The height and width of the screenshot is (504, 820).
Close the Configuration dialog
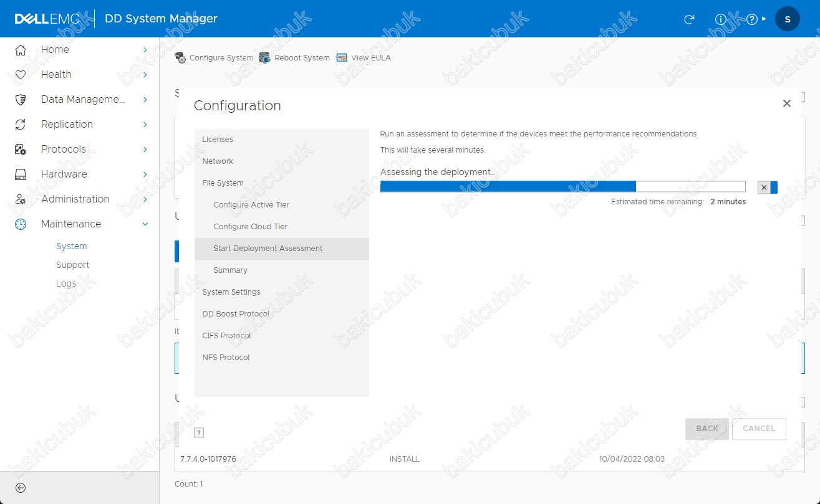786,103
